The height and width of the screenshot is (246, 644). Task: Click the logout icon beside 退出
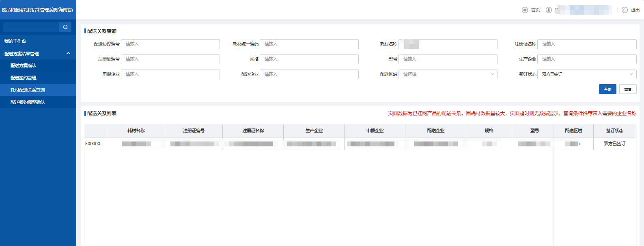(x=625, y=10)
